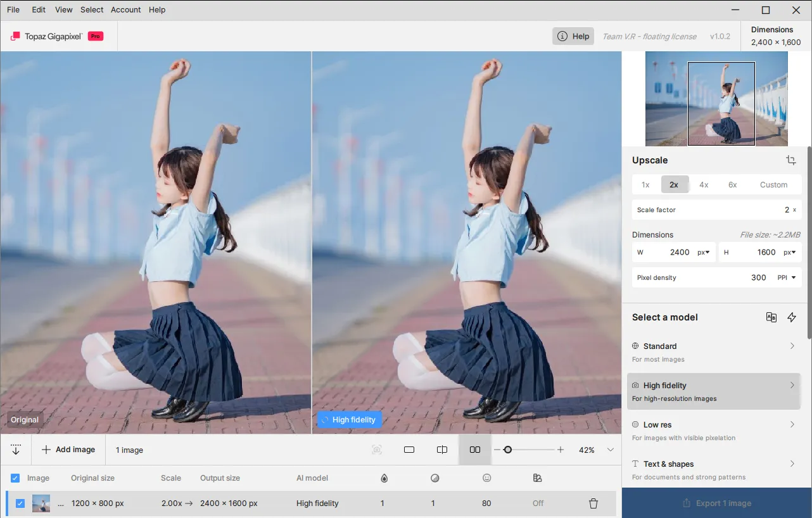Open the Account menu

125,9
